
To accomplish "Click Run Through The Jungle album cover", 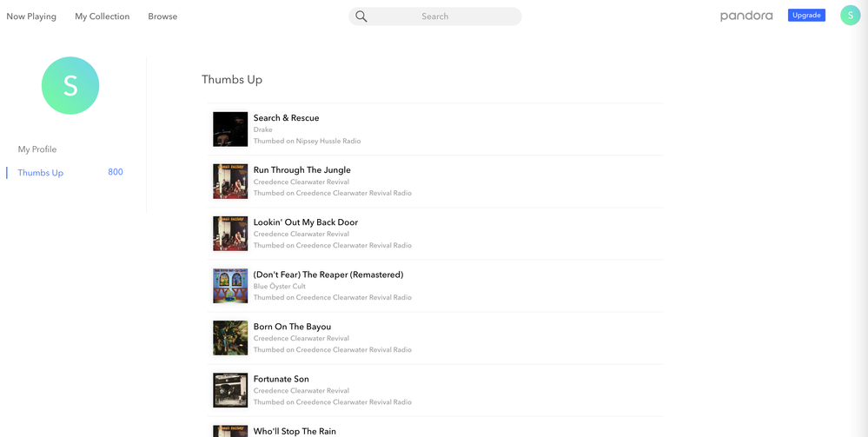I will tap(230, 182).
